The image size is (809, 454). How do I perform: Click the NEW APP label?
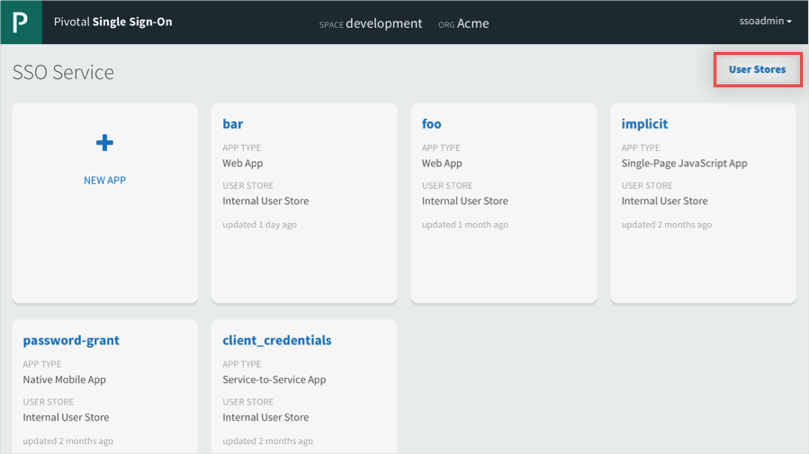click(x=104, y=181)
